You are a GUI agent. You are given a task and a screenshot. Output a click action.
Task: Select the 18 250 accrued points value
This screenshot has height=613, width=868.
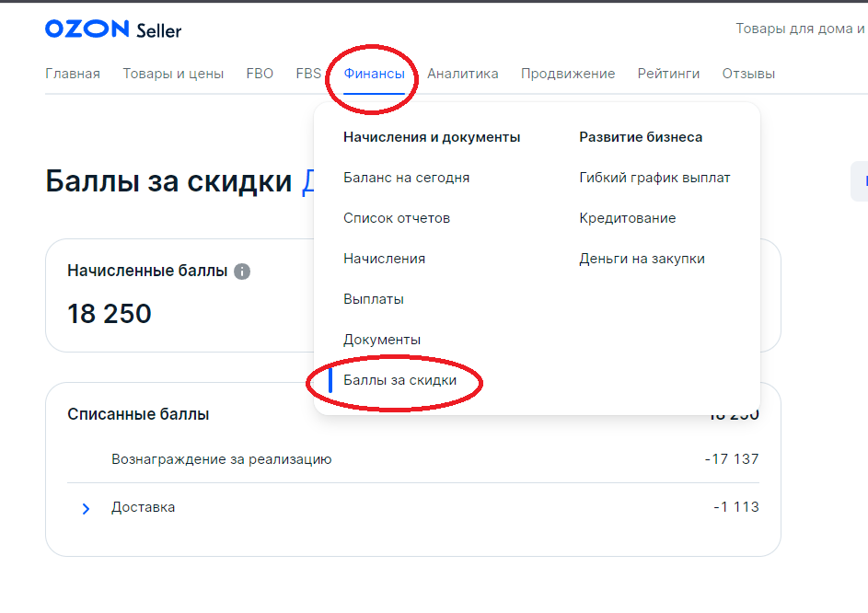coord(109,314)
